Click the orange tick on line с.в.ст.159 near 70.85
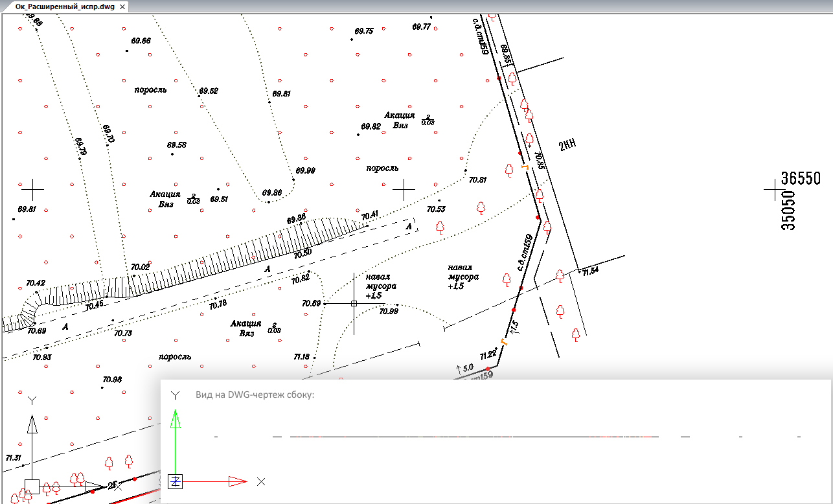 tap(526, 167)
